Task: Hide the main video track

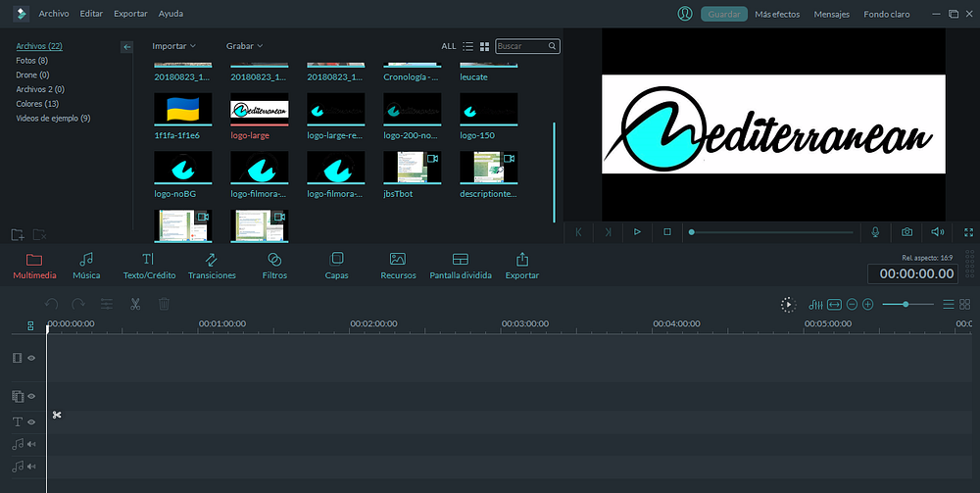Action: coord(31,358)
